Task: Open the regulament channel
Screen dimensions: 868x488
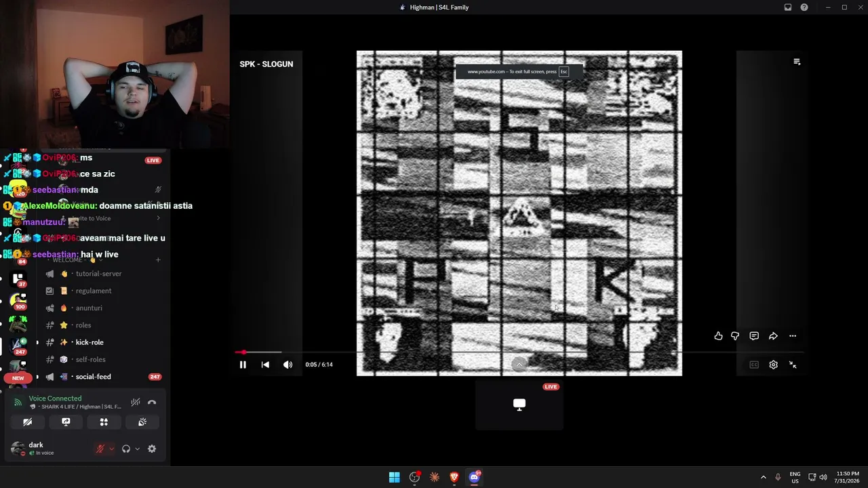Action: (x=94, y=291)
